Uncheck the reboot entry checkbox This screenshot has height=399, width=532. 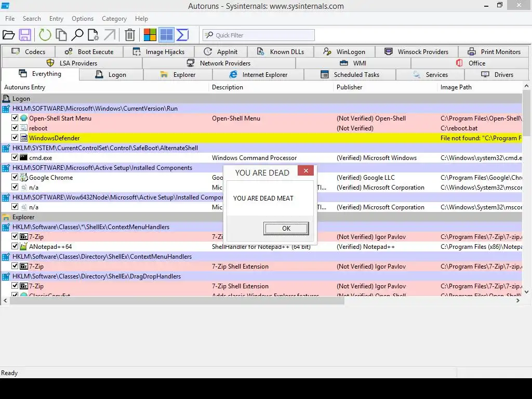click(x=15, y=128)
